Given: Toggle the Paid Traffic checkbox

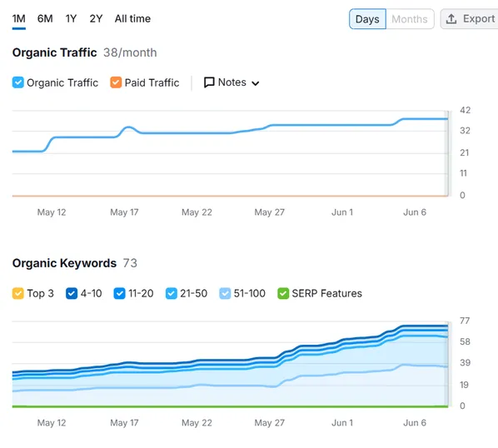Looking at the screenshot, I should point(116,82).
